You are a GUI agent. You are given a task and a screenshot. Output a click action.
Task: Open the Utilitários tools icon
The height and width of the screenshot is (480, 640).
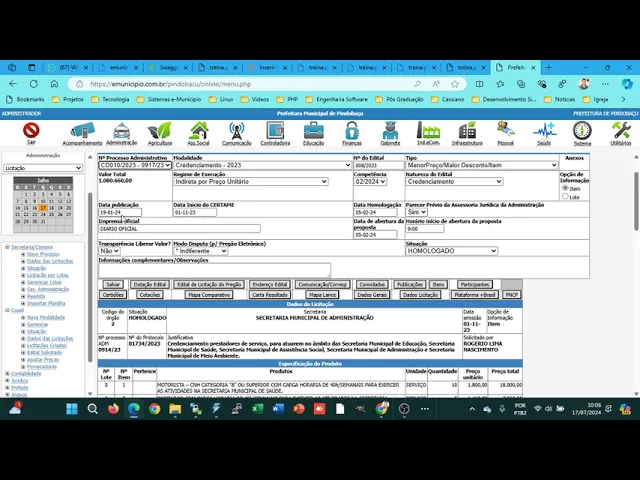[621, 131]
